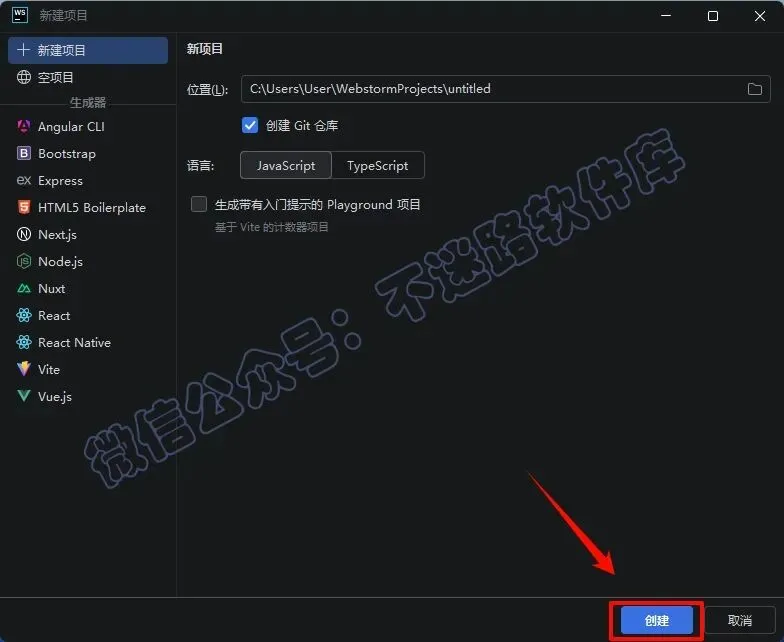Click the Vue.js V icon
This screenshot has width=784, height=642.
point(24,396)
